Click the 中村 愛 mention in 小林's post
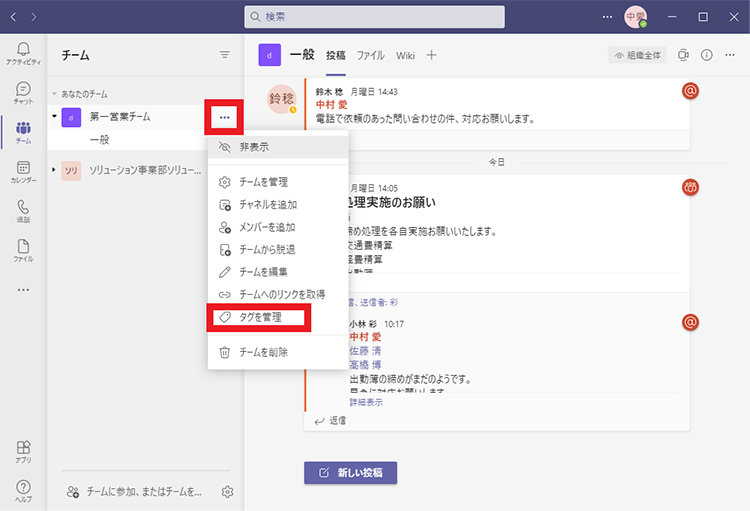The width and height of the screenshot is (750, 511). [365, 337]
